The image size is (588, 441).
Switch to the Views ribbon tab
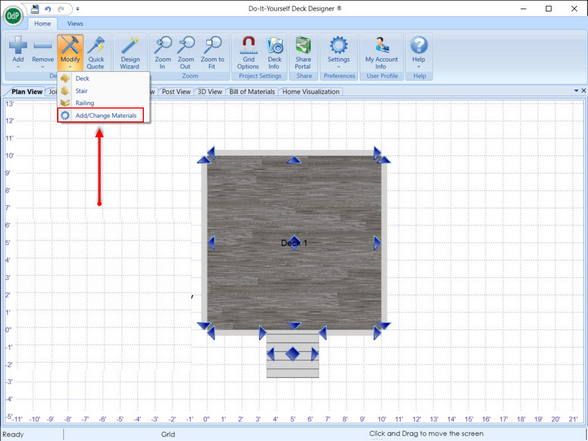click(75, 24)
